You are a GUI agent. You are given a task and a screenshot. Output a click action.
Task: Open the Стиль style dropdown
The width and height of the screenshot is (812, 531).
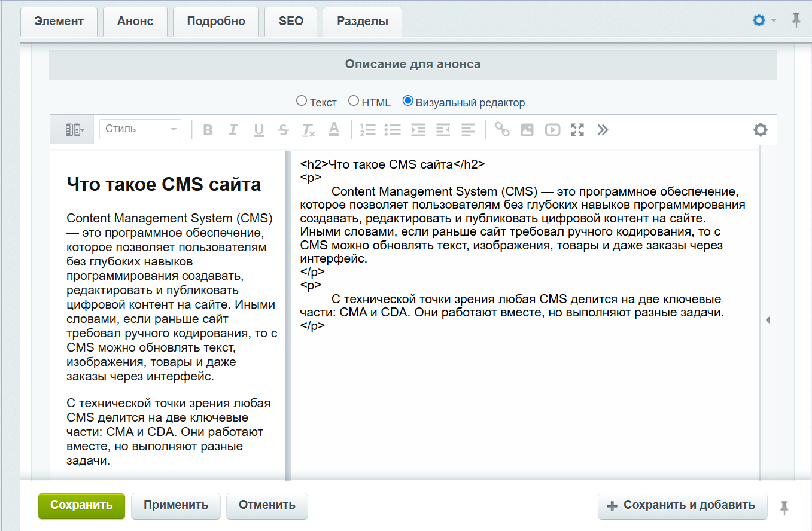click(141, 129)
